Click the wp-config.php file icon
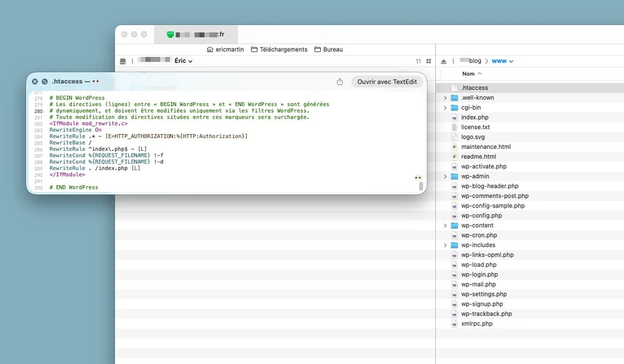624x364 pixels. point(454,215)
